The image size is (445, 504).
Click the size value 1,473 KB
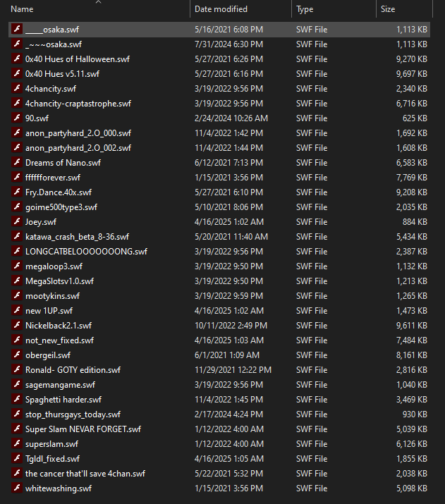point(412,310)
